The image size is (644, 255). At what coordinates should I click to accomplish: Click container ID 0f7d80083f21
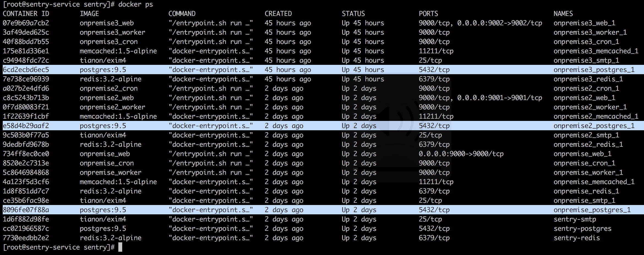[26, 107]
